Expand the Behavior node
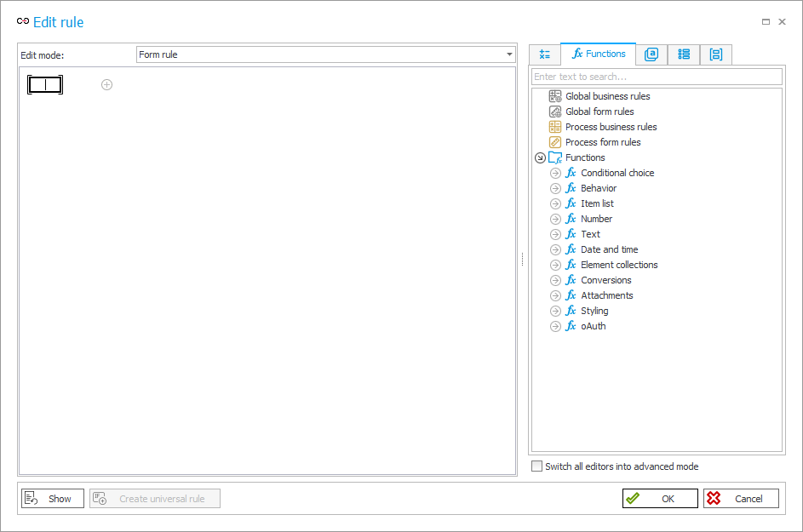 (x=555, y=188)
